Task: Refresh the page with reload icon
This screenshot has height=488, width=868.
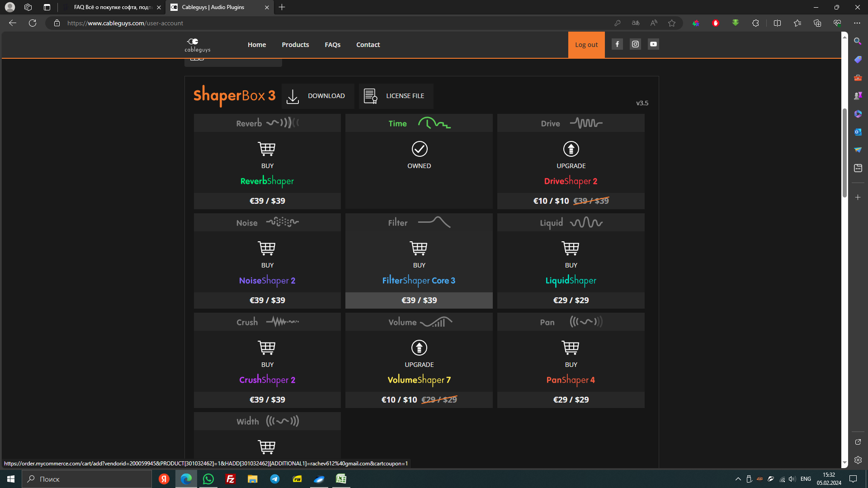Action: click(x=33, y=23)
